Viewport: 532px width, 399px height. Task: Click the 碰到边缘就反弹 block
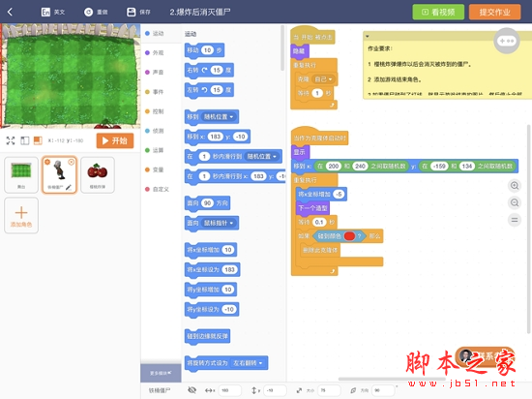tap(207, 336)
